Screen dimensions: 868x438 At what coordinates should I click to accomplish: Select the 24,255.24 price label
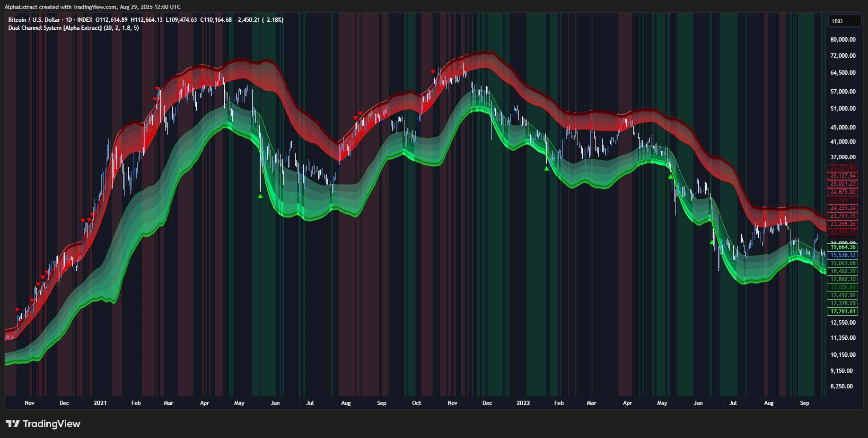[842, 208]
